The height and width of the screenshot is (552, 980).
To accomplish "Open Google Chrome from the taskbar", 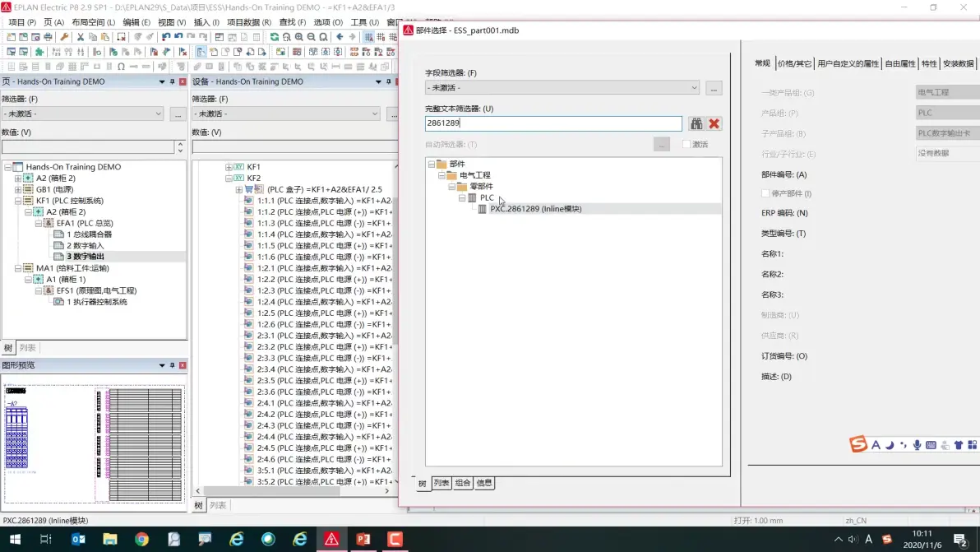I will (142, 539).
